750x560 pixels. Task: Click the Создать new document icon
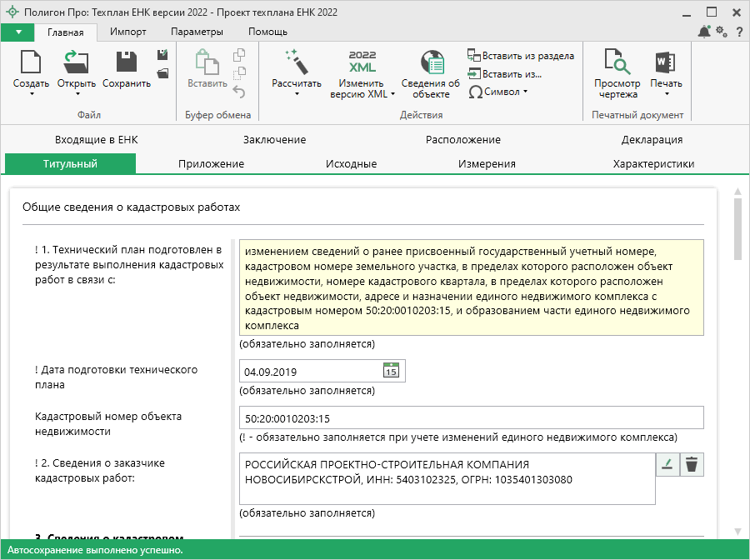31,62
